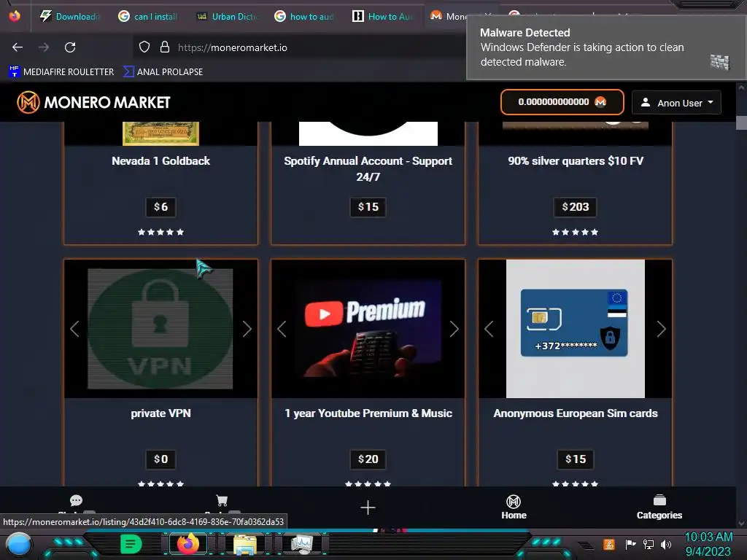Click the Malware Detected notification
747x560 pixels.
tap(606, 47)
